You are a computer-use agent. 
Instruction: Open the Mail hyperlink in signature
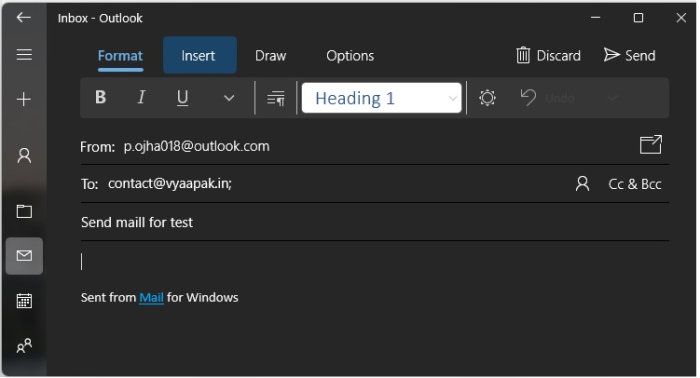[x=151, y=298]
